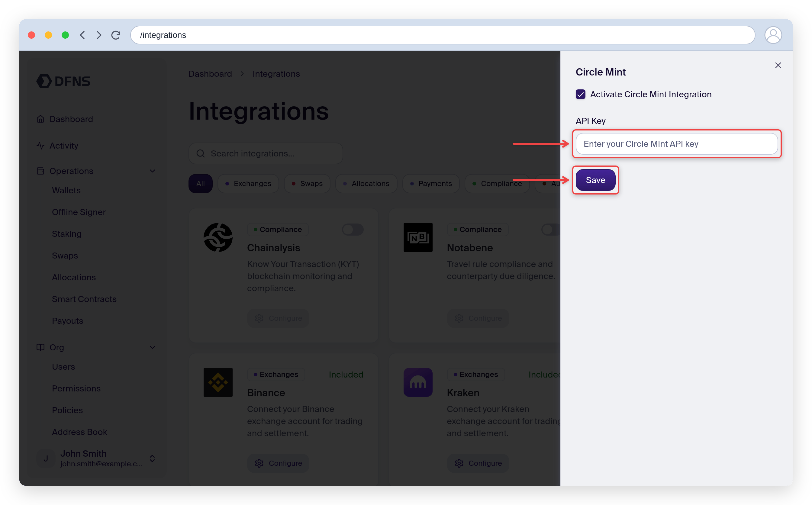
Task: Click the search magnifier icon
Action: tap(200, 154)
